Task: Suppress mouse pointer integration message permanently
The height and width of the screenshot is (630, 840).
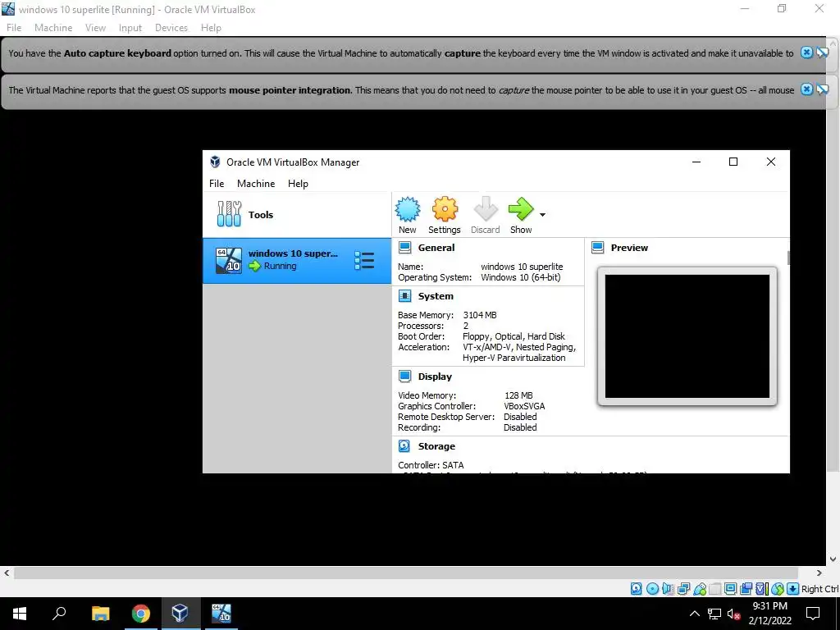Action: [x=823, y=89]
